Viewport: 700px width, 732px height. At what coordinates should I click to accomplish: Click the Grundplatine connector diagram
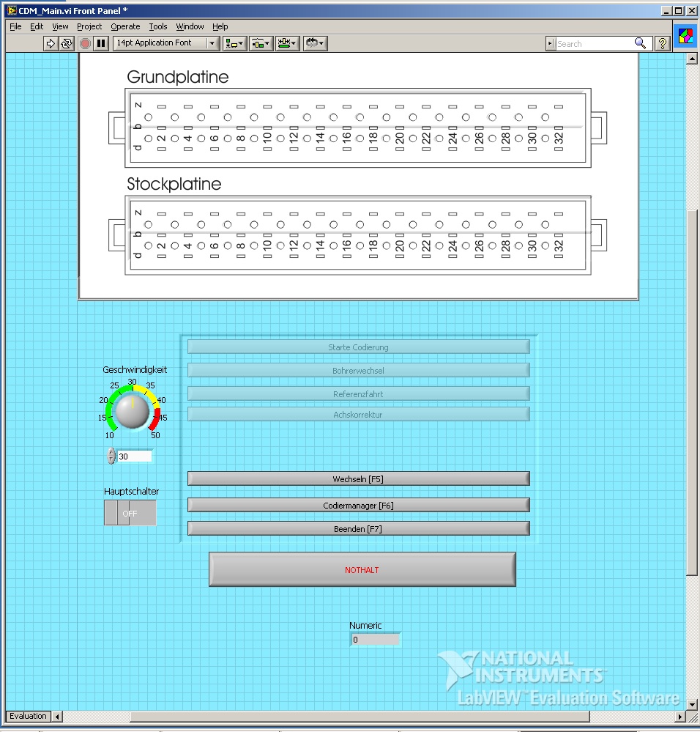pyautogui.click(x=358, y=128)
